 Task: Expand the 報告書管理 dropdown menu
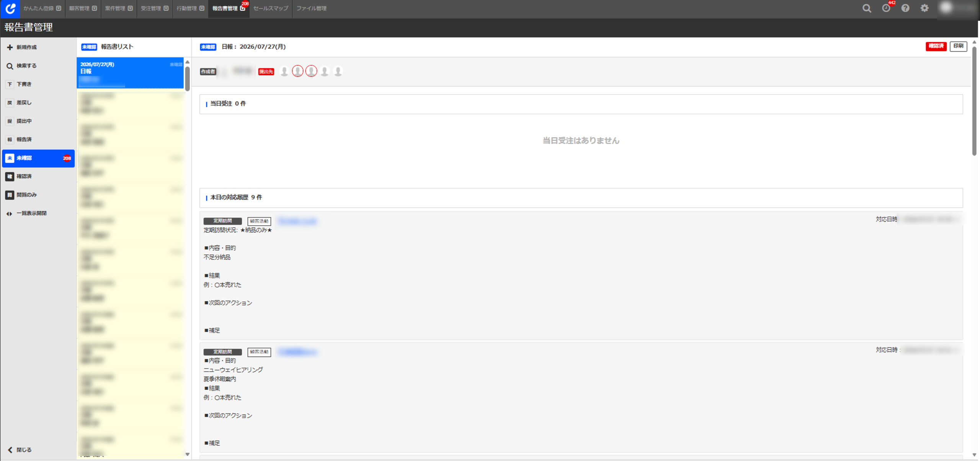[x=242, y=8]
